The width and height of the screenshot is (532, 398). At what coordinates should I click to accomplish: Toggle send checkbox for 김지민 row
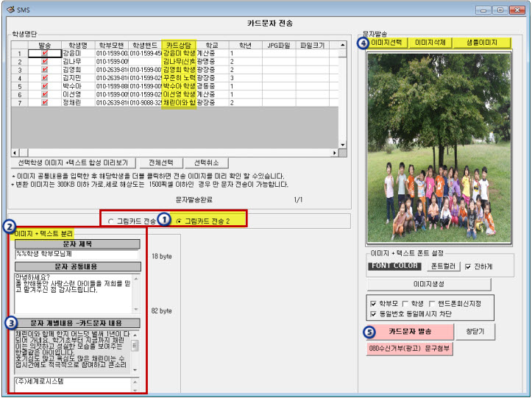tap(45, 78)
